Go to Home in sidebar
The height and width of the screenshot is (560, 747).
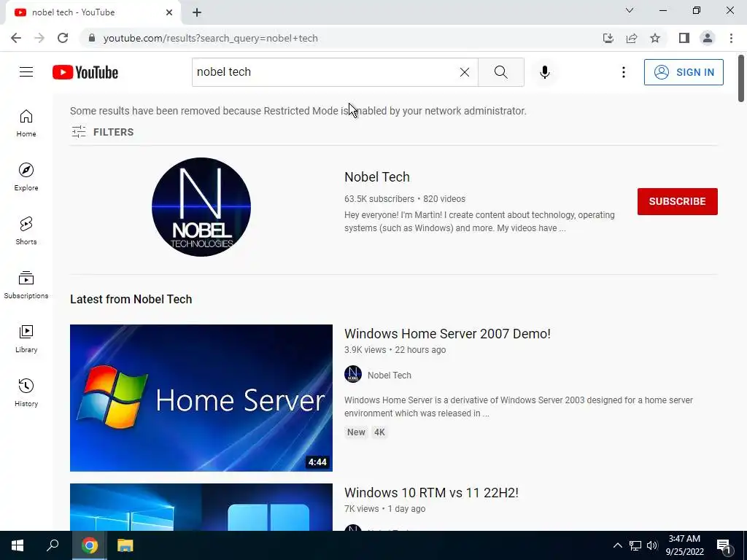pos(26,123)
